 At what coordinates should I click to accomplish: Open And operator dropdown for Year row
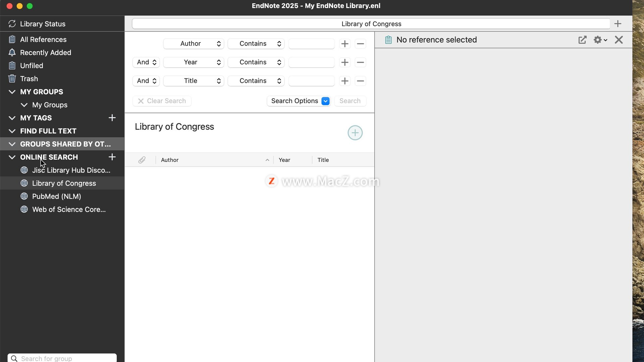click(x=146, y=62)
